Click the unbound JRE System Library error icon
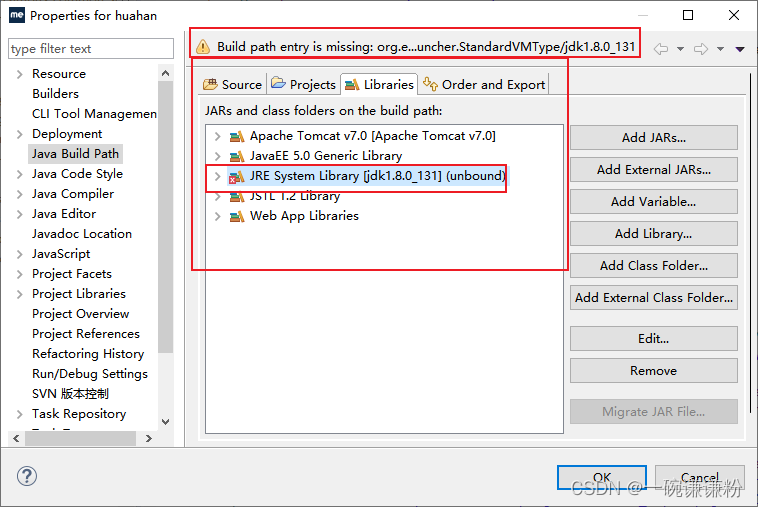758x507 pixels. click(x=236, y=177)
